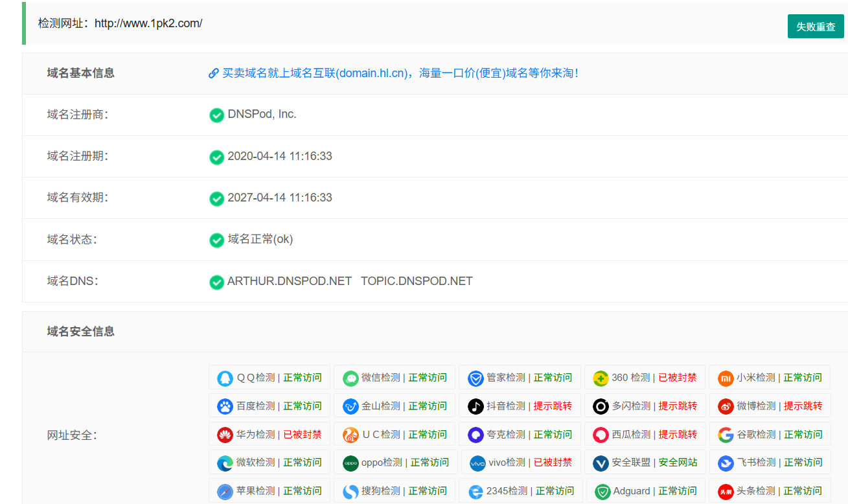Open the Adguard check result
This screenshot has width=848, height=504.
coord(645,491)
